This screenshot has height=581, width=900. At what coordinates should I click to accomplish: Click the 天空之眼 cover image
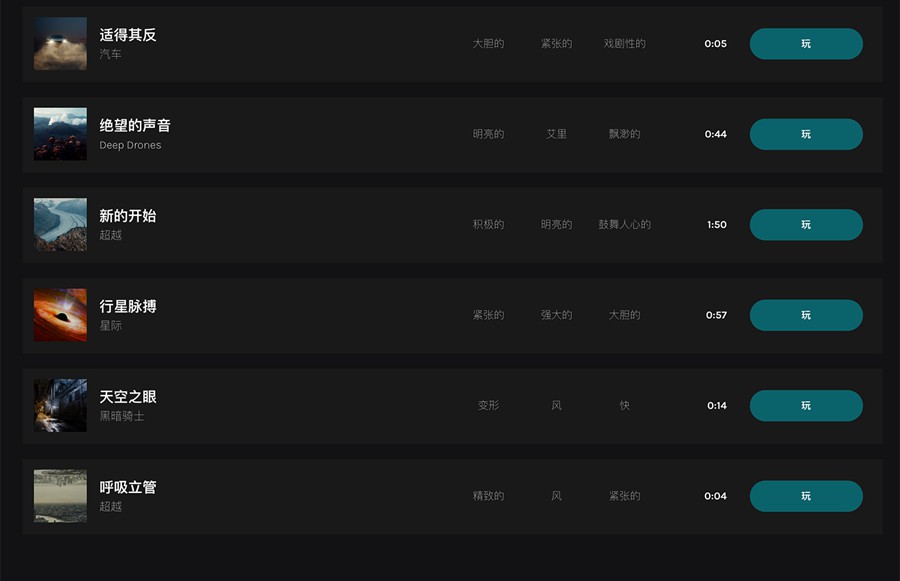[60, 406]
